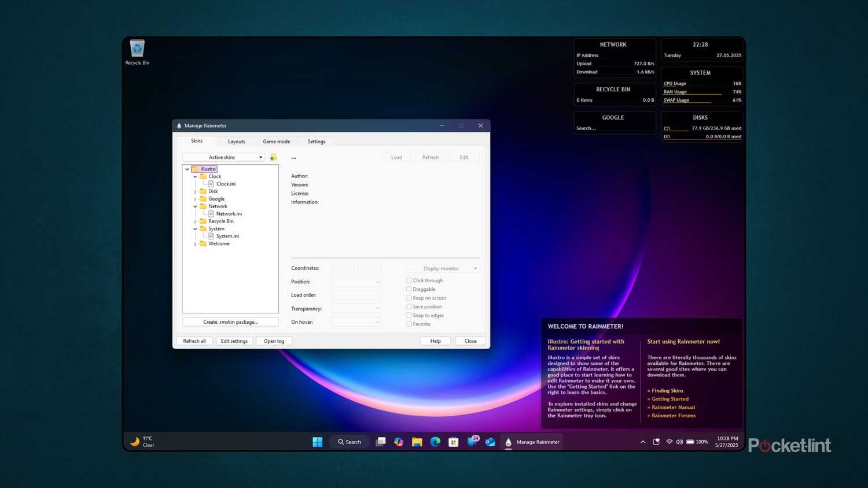Enable Snap to edges
Viewport: 868px width, 488px height.
(409, 315)
